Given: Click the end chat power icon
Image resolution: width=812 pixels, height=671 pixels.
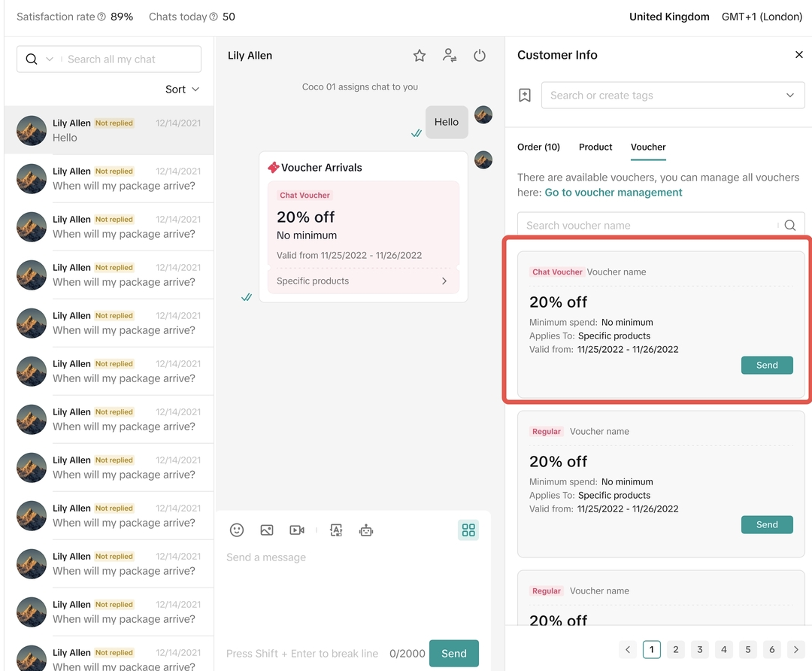Looking at the screenshot, I should [x=480, y=56].
